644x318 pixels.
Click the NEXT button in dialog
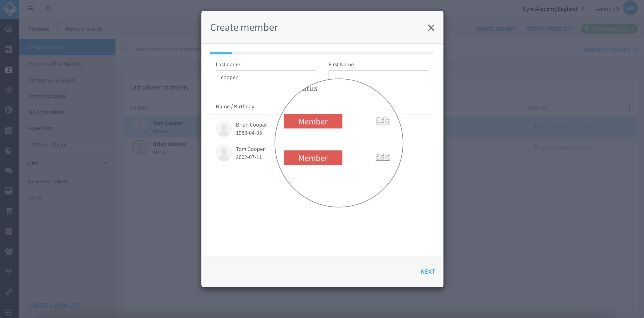[428, 271]
